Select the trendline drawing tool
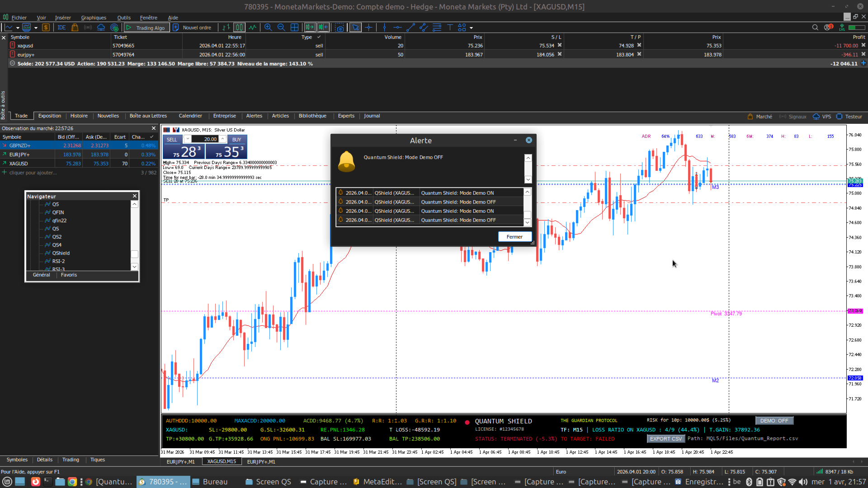Image resolution: width=868 pixels, height=488 pixels. 410,28
